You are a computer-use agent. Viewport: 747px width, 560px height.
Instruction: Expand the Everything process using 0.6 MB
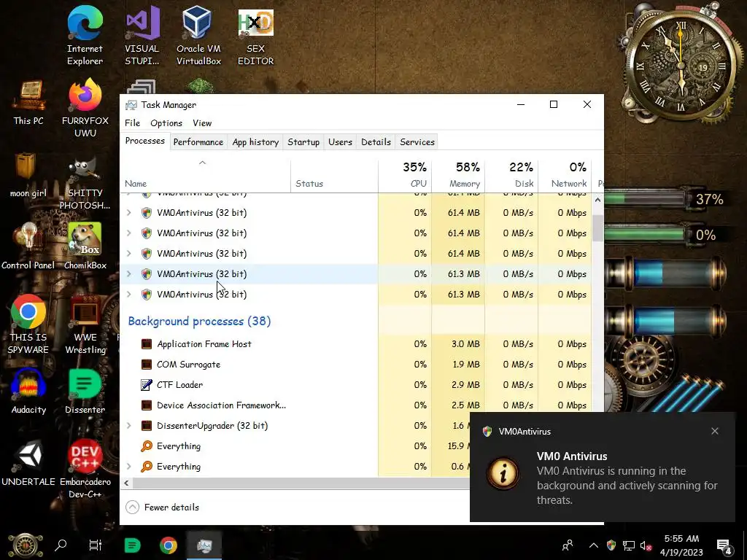(128, 466)
